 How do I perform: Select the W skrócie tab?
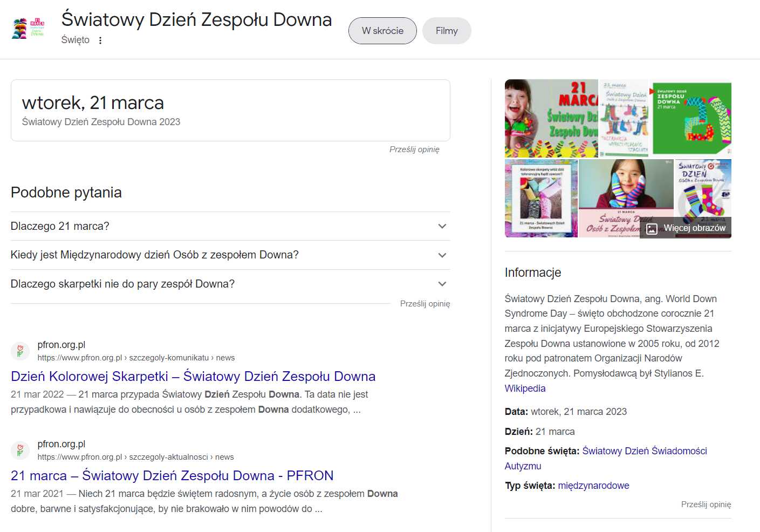(382, 31)
